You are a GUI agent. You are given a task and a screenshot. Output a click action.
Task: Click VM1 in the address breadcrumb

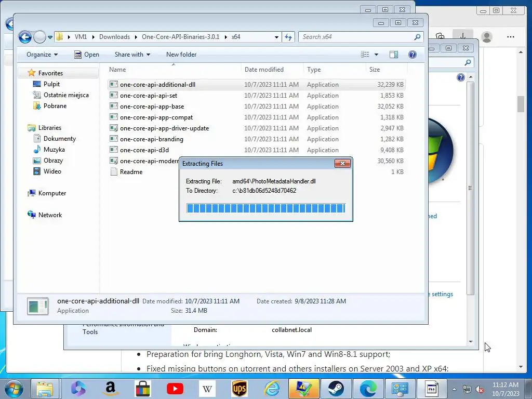81,37
